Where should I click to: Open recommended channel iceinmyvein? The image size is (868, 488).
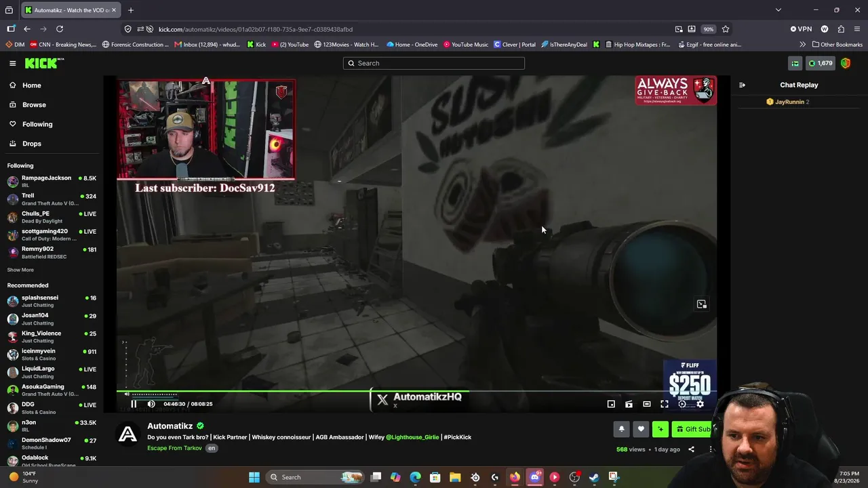tap(52, 354)
